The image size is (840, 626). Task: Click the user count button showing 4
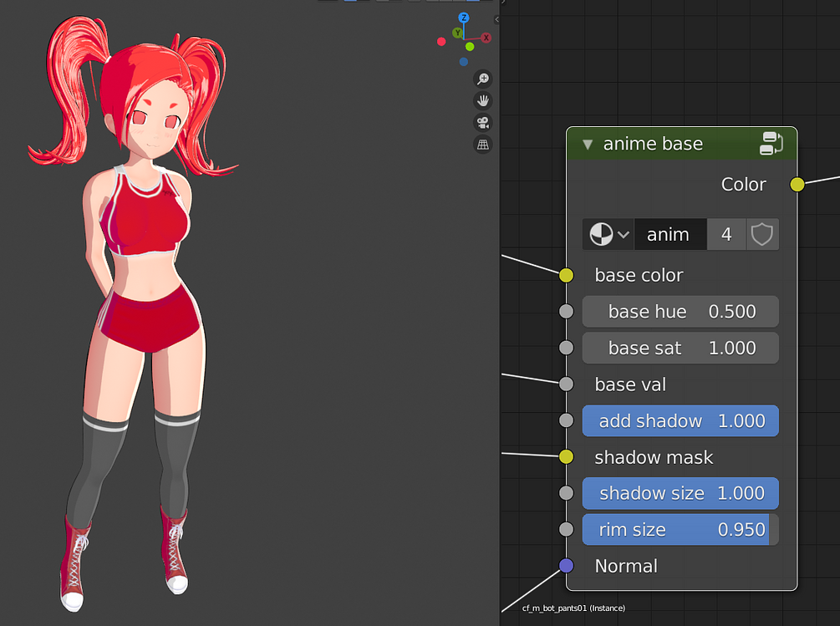726,234
